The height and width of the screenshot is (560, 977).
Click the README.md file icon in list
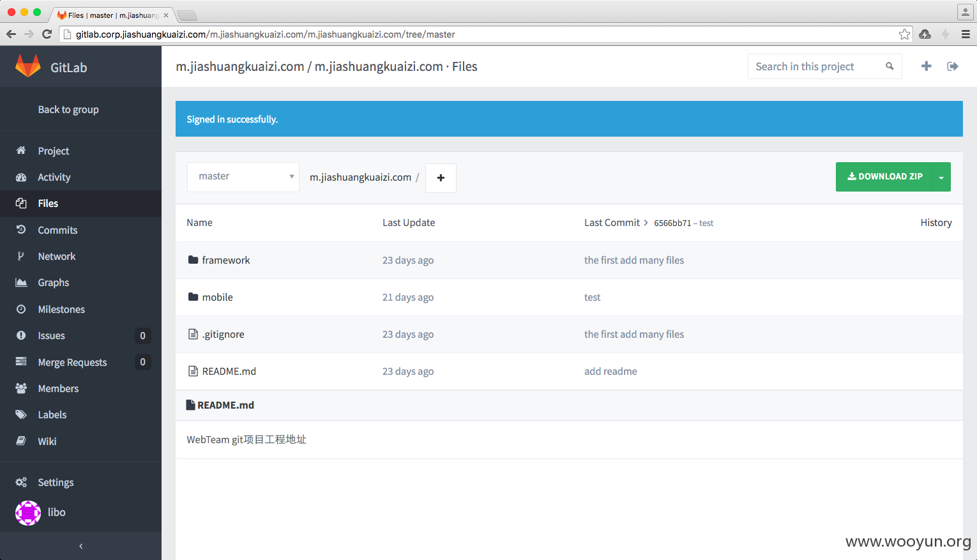click(x=193, y=371)
